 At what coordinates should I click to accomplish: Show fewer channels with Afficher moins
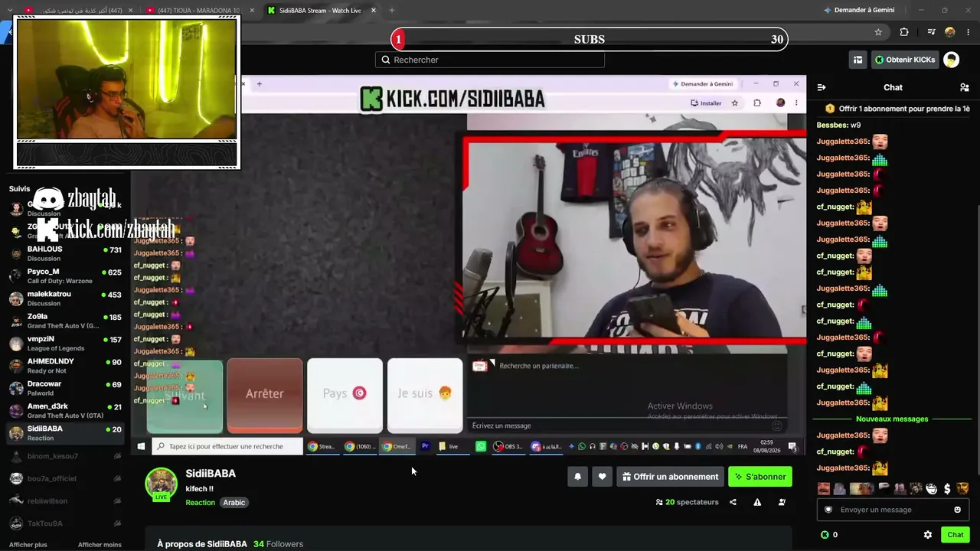(100, 545)
